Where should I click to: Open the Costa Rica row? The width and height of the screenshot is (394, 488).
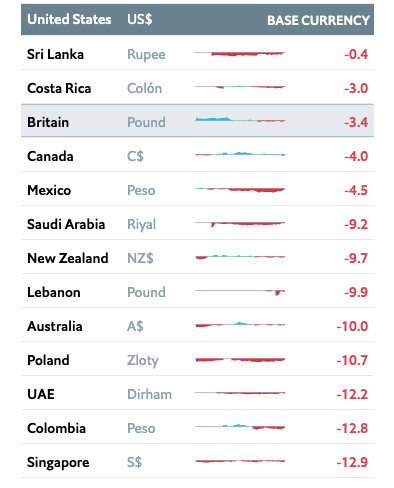[x=197, y=87]
